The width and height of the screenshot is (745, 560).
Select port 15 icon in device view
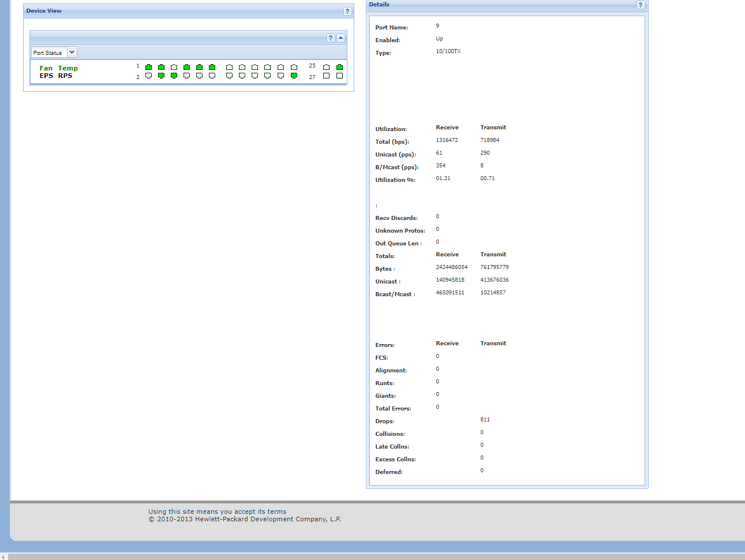[x=242, y=67]
